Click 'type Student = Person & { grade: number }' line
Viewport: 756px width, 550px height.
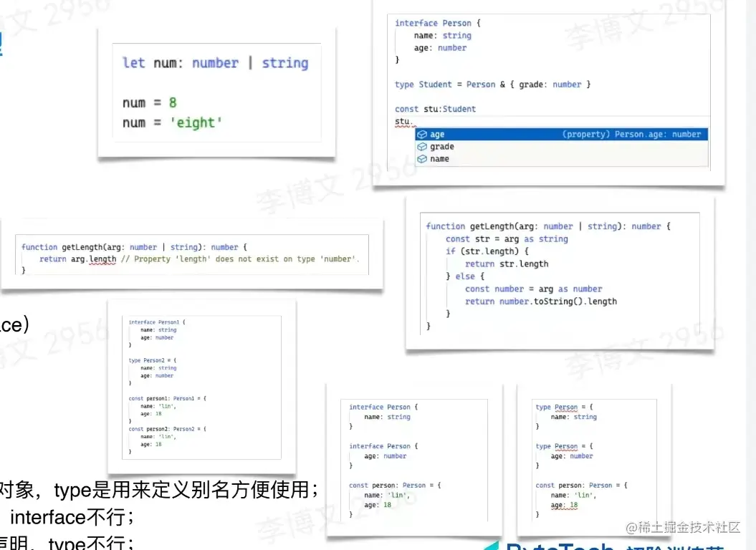(492, 85)
